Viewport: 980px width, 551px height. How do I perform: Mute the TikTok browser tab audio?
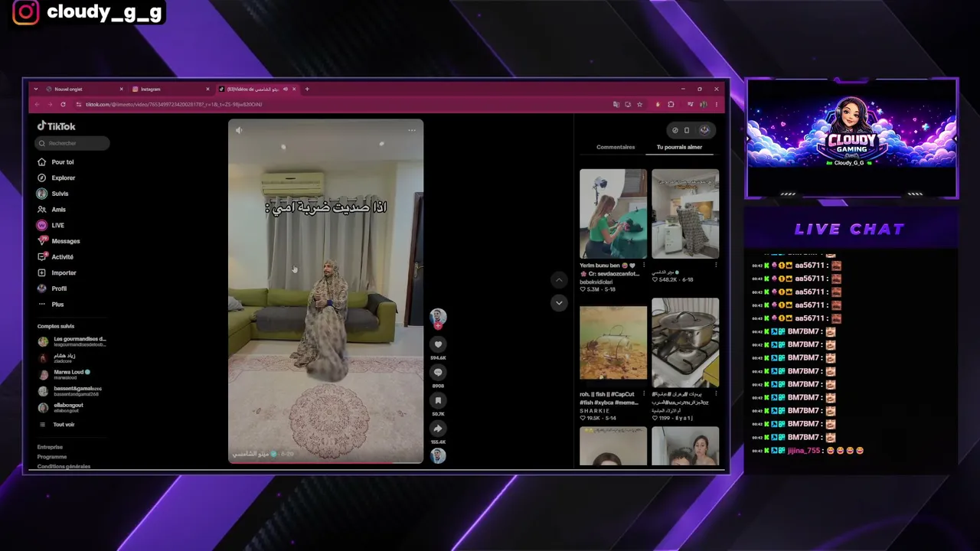pos(285,89)
